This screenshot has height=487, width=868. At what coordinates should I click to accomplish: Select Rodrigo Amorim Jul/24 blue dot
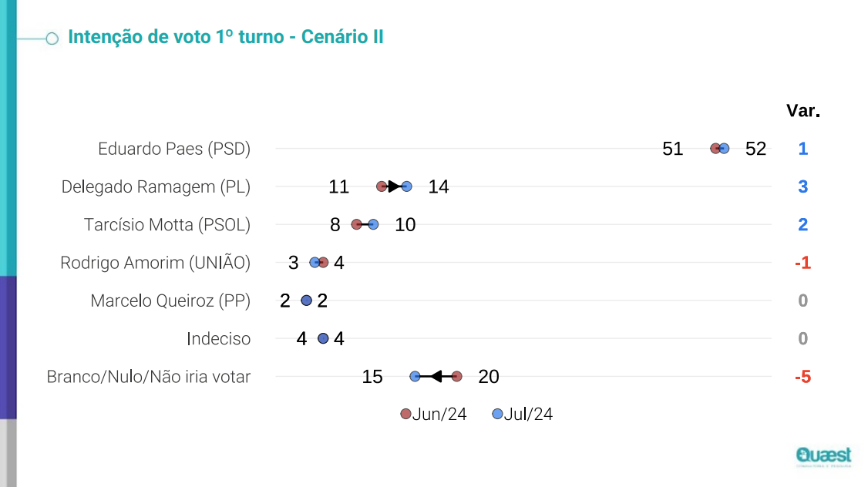(315, 263)
